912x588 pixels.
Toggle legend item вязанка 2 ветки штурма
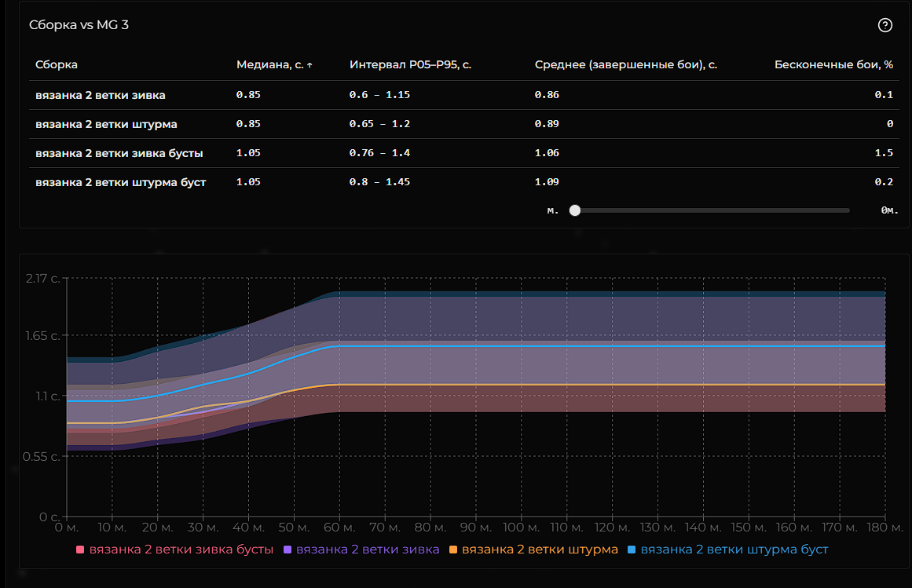pyautogui.click(x=540, y=550)
